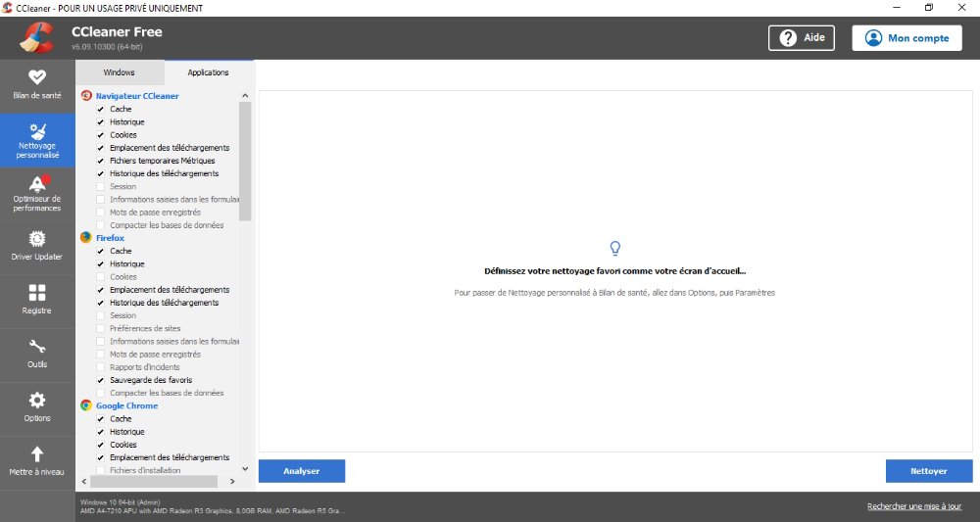
Task: Click 'Définissez votre nettoyage favori' heading
Action: click(615, 271)
